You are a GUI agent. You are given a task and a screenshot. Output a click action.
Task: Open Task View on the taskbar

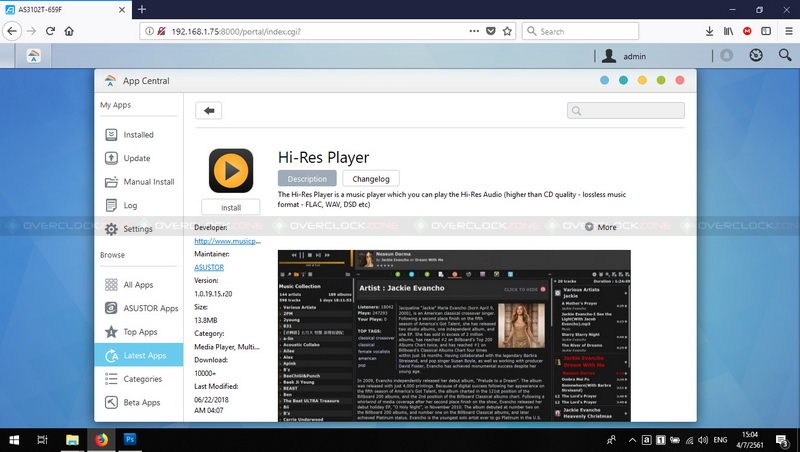point(42,440)
